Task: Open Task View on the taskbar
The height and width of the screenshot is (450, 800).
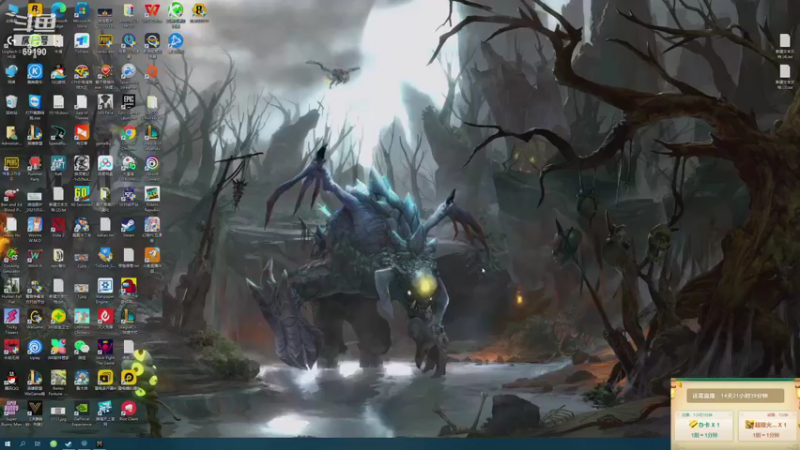Action: pyautogui.click(x=37, y=444)
